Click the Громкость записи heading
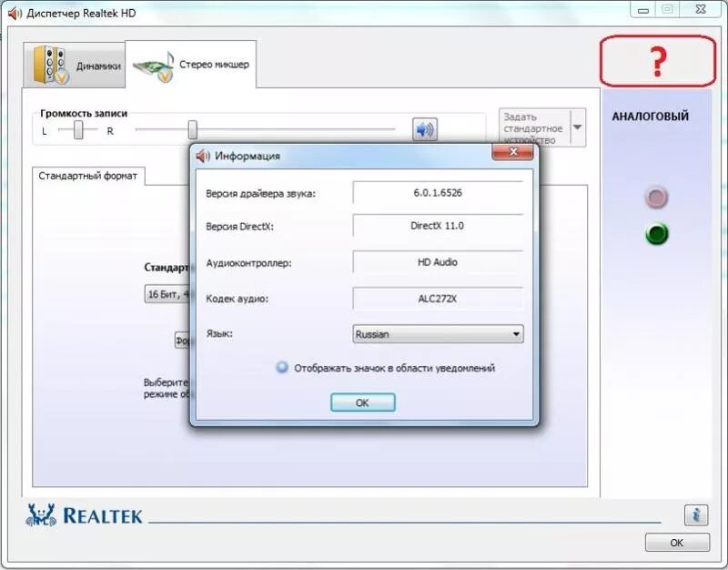 (84, 113)
